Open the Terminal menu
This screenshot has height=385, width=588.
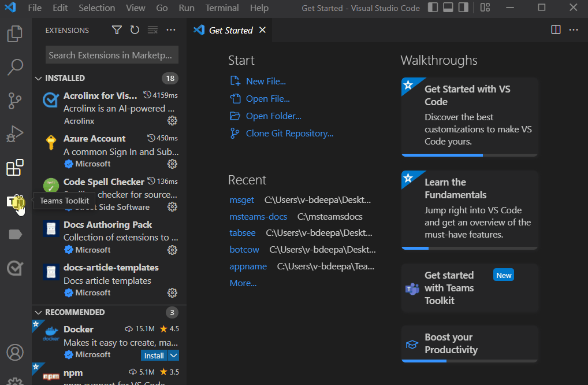point(222,8)
